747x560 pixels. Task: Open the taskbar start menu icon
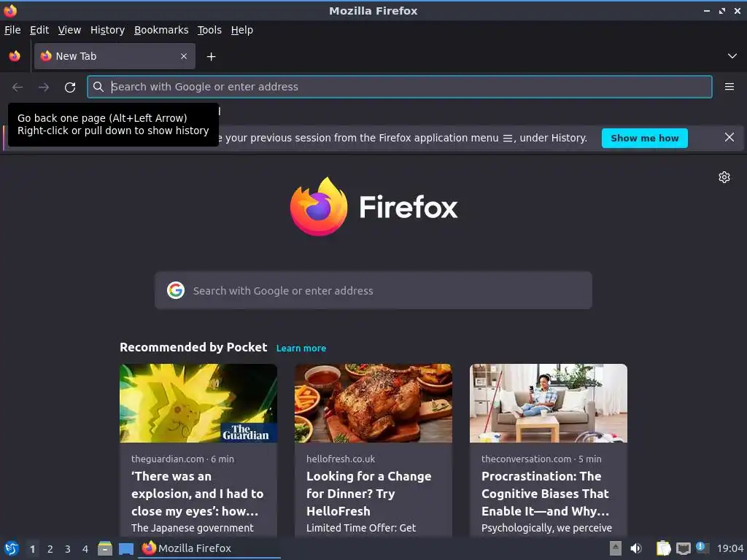point(12,548)
